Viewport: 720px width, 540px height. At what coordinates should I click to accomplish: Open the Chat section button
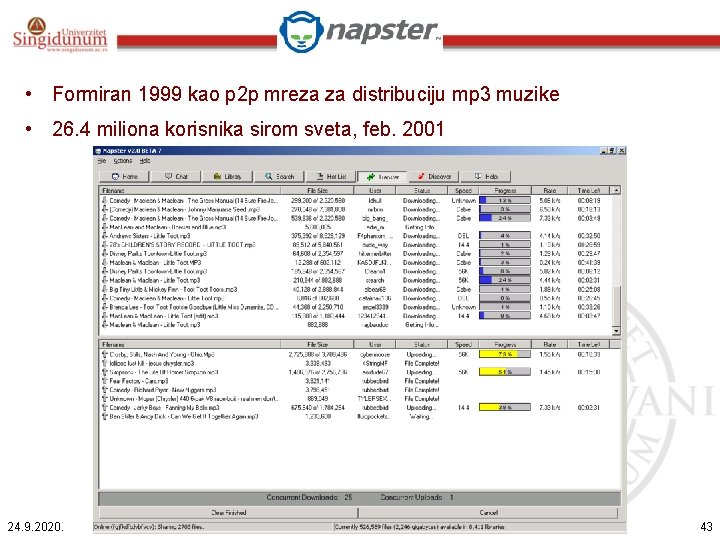[x=177, y=176]
